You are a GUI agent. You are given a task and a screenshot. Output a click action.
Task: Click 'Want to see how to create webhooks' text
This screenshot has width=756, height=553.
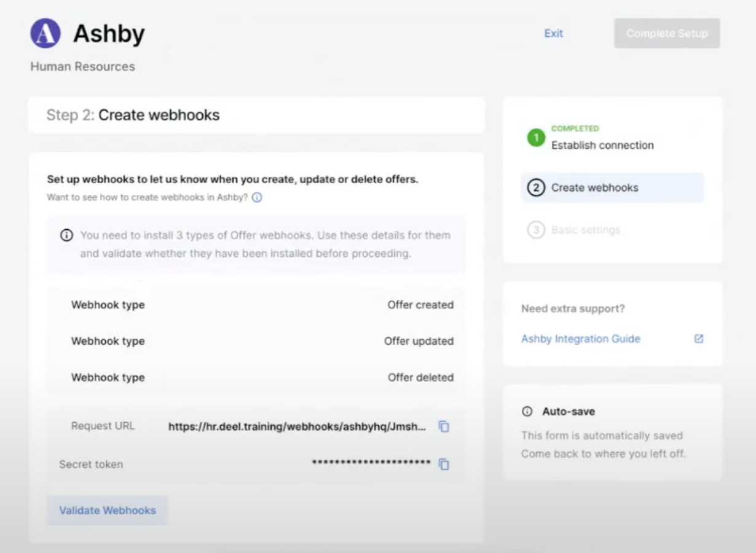148,198
